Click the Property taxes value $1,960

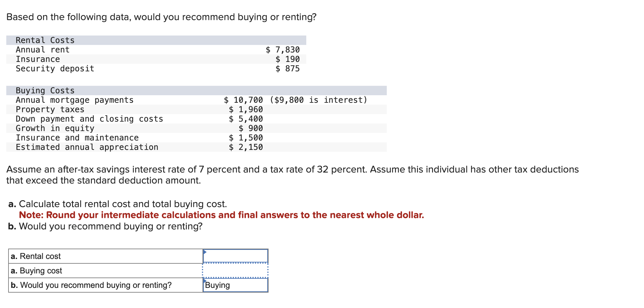(246, 109)
